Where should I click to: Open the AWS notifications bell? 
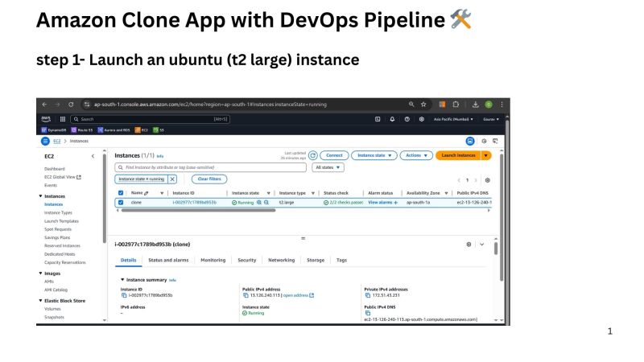coord(393,119)
